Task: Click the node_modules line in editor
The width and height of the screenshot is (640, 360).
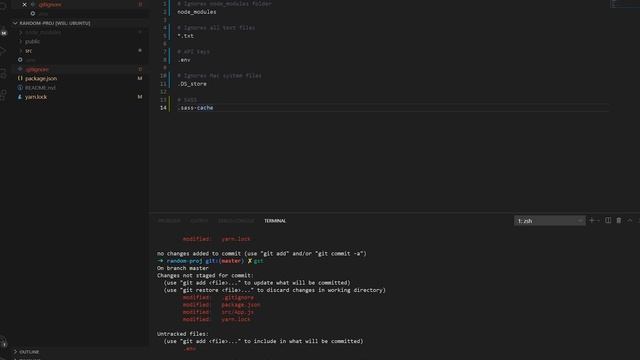Action: [197, 12]
